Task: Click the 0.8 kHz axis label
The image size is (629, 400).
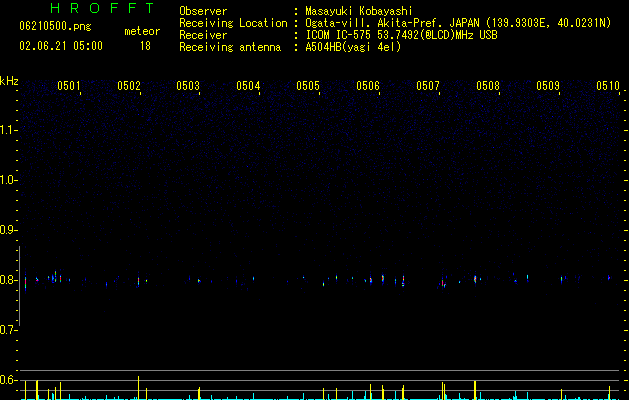Action: pos(8,280)
